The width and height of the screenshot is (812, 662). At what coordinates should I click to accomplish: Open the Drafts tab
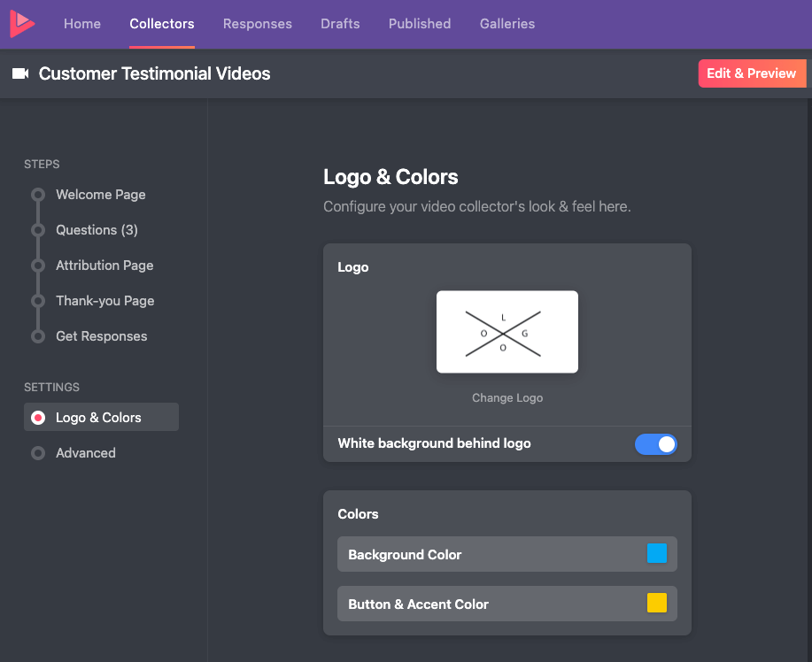pos(340,24)
